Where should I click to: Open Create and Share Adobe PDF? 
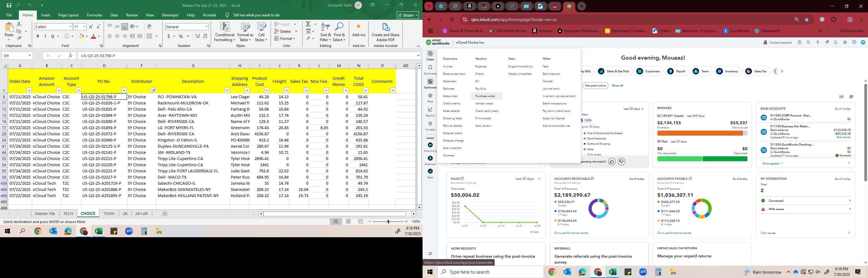click(385, 32)
